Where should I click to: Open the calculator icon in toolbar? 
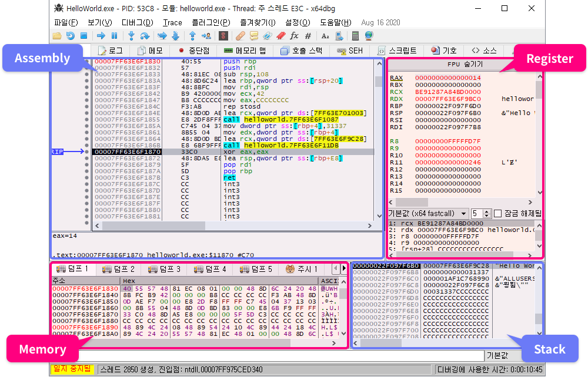[x=355, y=36]
